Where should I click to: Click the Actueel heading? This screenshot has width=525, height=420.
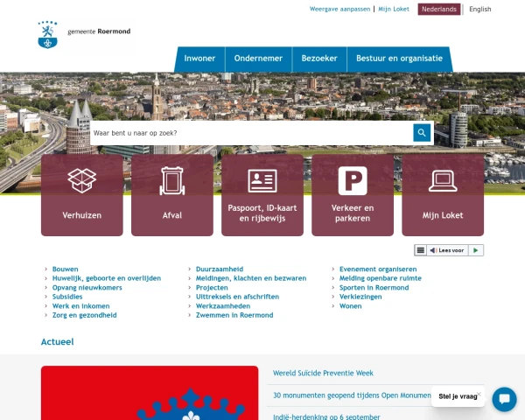(x=57, y=341)
